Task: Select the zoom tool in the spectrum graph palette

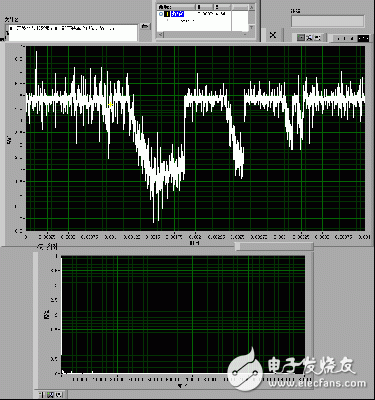Action: pos(50,395)
